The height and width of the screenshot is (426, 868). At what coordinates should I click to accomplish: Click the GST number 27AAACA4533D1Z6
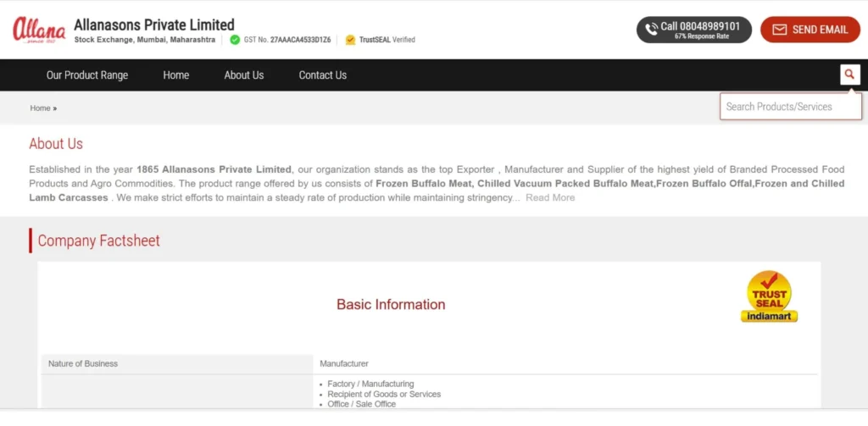pyautogui.click(x=300, y=40)
